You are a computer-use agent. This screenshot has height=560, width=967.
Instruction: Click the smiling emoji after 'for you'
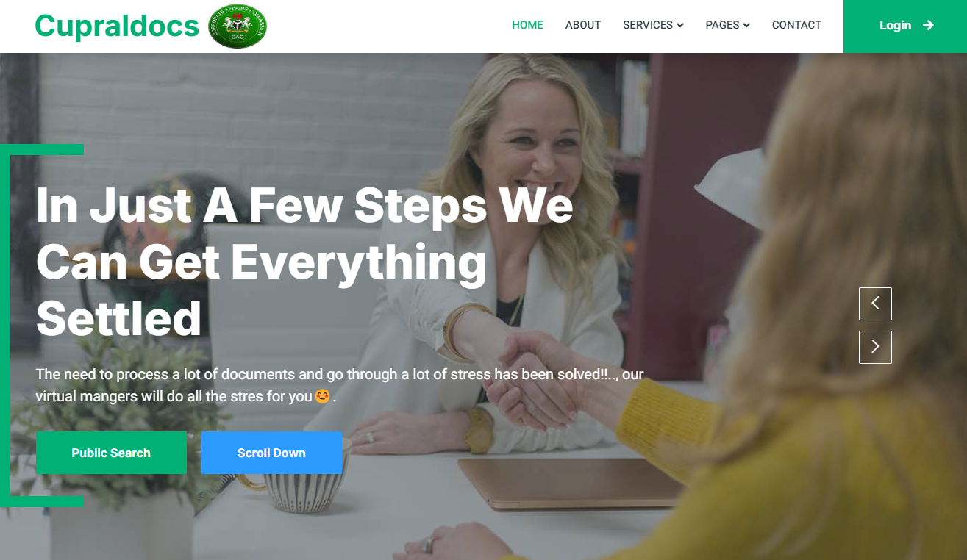[x=322, y=396]
